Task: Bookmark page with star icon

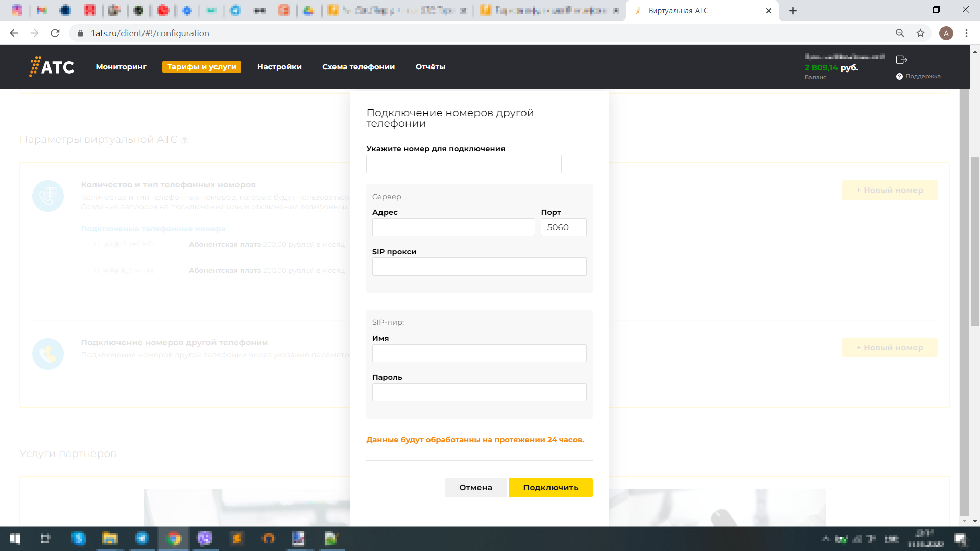Action: (x=920, y=33)
